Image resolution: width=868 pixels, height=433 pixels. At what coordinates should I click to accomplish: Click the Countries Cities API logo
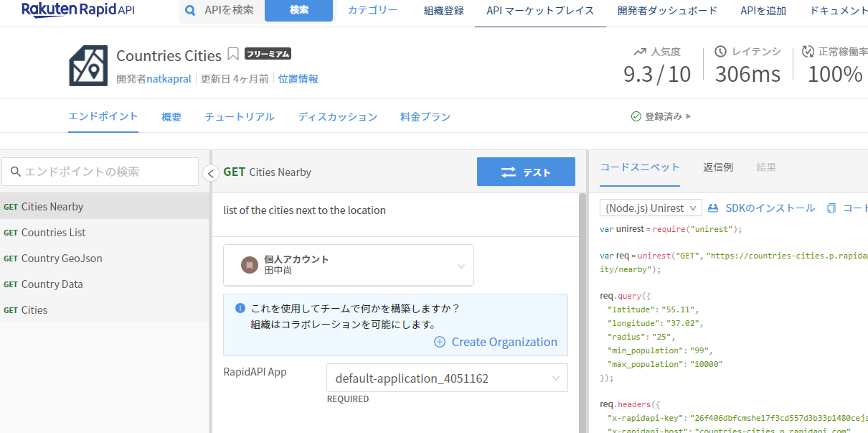88,65
